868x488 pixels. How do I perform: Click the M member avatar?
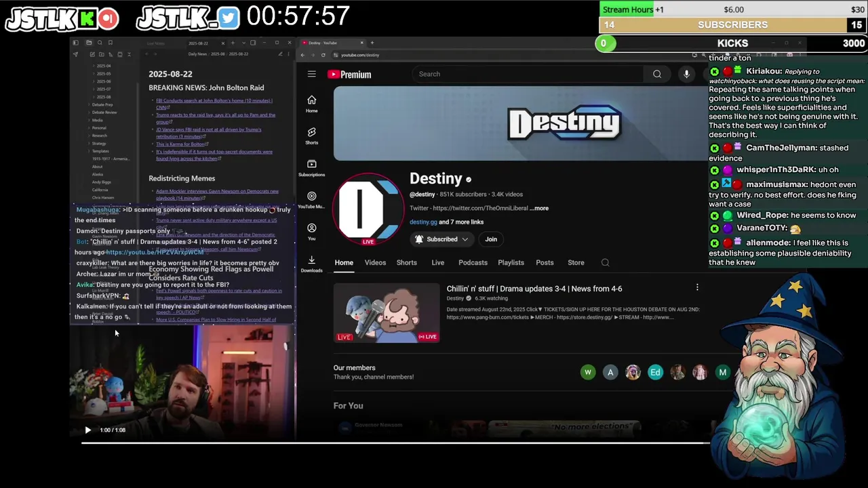(x=723, y=372)
